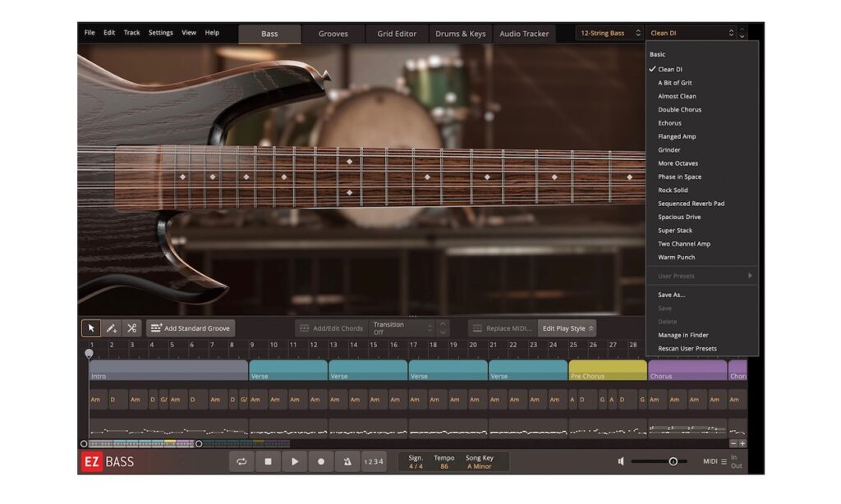The width and height of the screenshot is (841, 504).
Task: Click Rescan User Presets
Action: pyautogui.click(x=702, y=348)
